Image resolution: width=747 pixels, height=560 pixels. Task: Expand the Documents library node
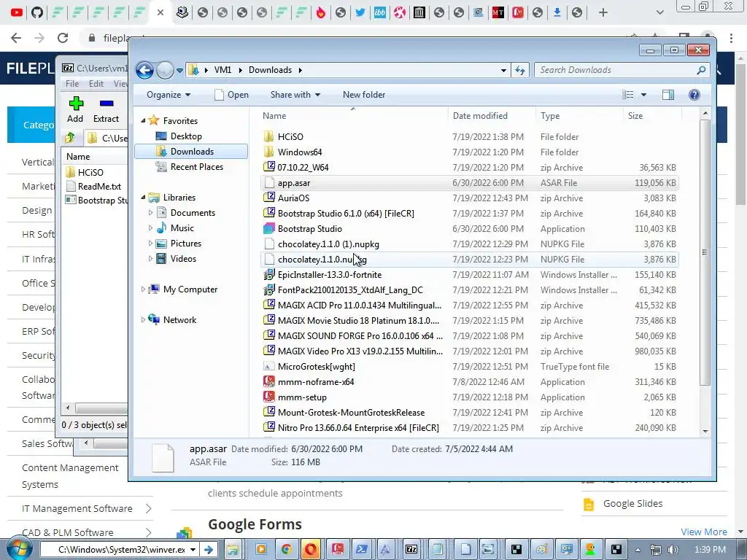click(x=150, y=213)
